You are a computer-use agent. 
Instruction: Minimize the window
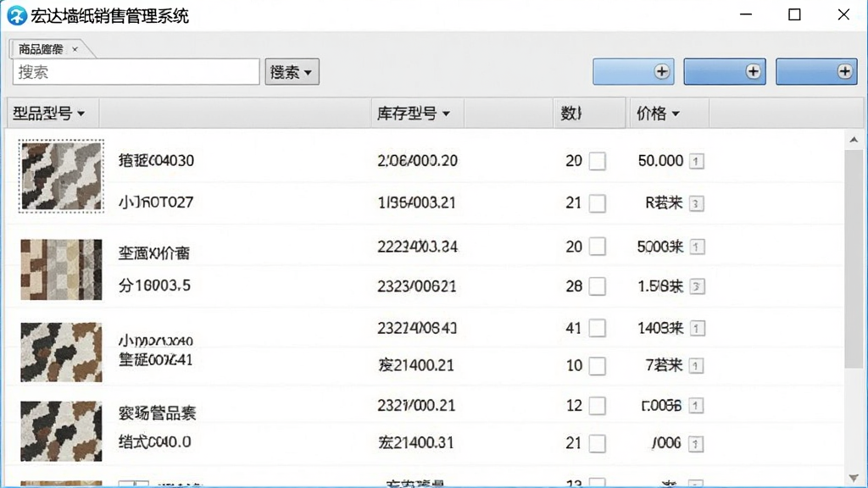point(746,15)
